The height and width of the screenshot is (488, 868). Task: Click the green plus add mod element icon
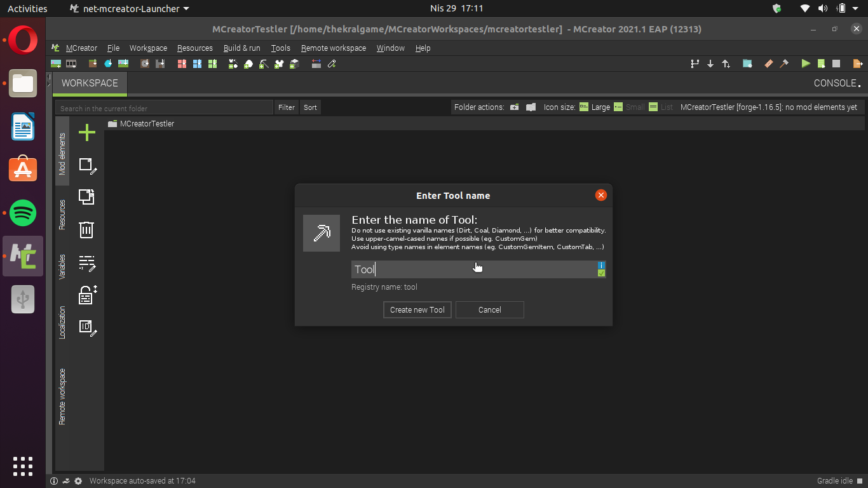(86, 132)
